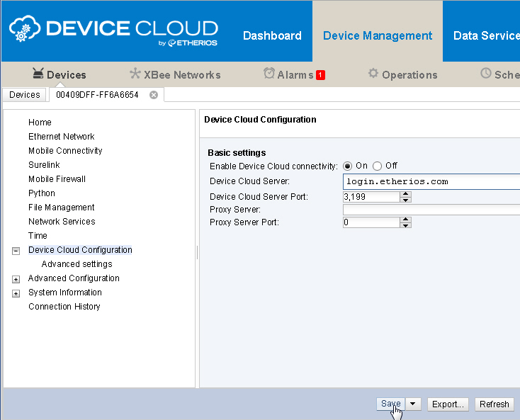
Task: Expand the System Information tree node
Action: click(16, 293)
